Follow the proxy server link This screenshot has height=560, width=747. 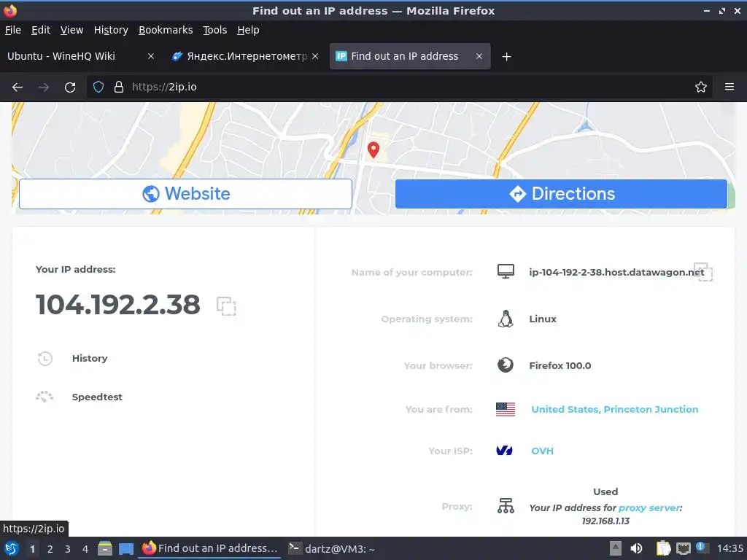coord(649,507)
